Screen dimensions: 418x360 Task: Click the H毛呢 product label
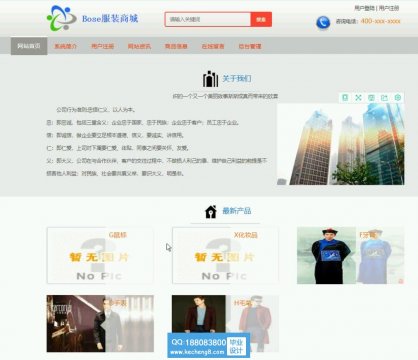(x=243, y=303)
